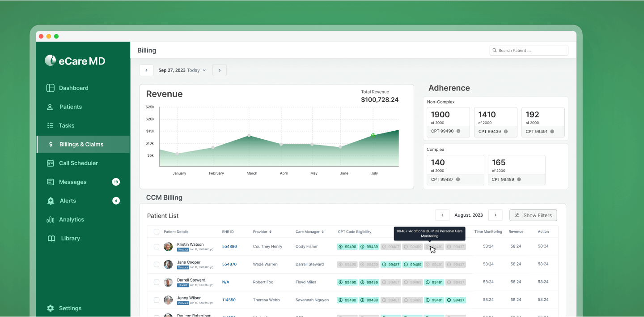644x317 pixels.
Task: Toggle the select-all checkbox in table header
Action: click(x=157, y=232)
